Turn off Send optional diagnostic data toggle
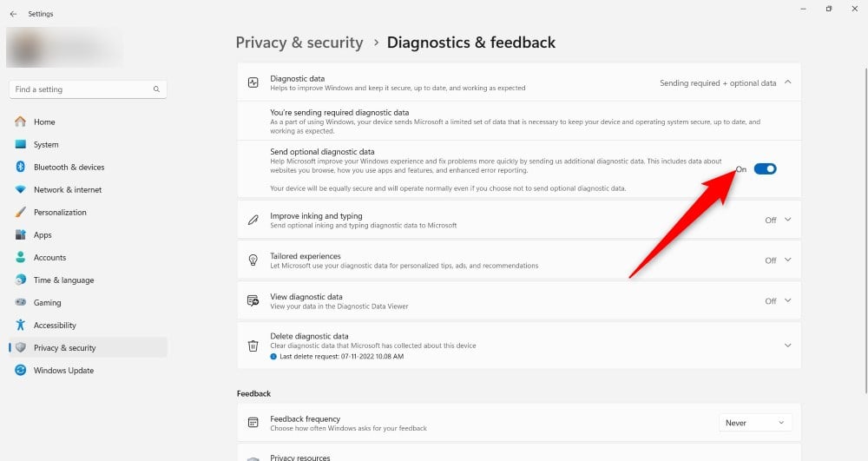Viewport: 868px width, 461px height. pyautogui.click(x=765, y=168)
